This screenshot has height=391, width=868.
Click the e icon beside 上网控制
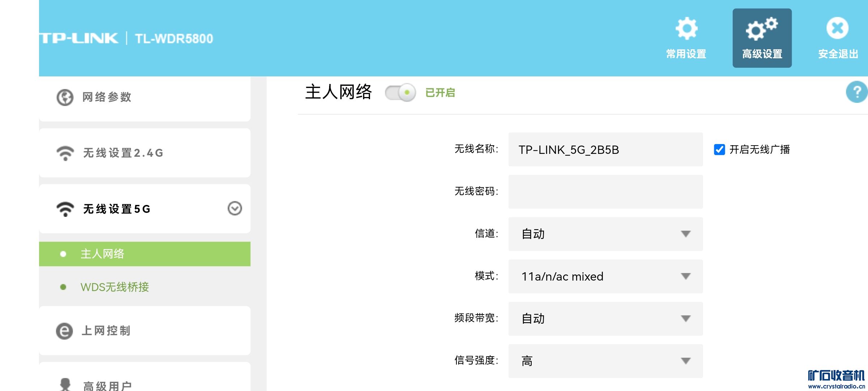tap(64, 331)
